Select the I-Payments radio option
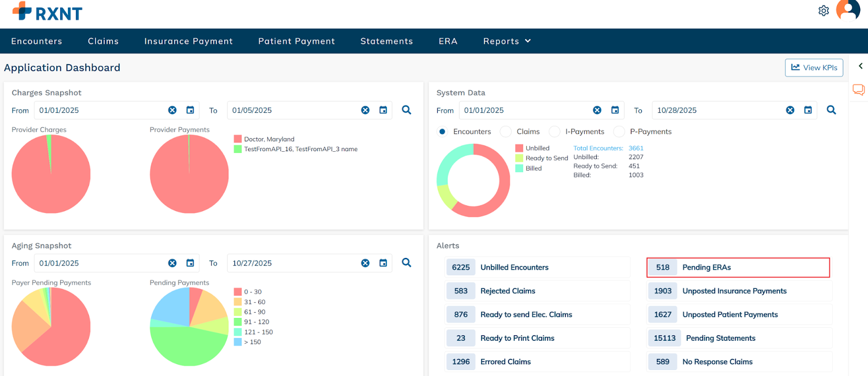This screenshot has width=868, height=376. pos(554,132)
